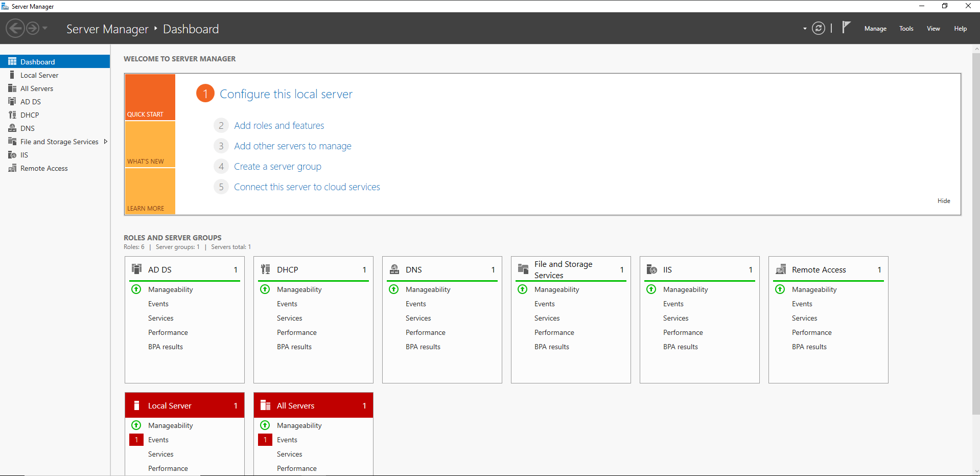Click Configure this local server link

point(286,94)
